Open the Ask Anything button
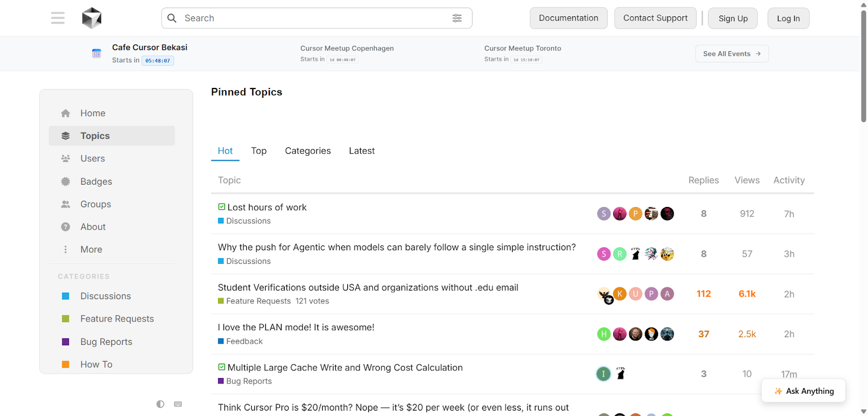 (x=803, y=391)
